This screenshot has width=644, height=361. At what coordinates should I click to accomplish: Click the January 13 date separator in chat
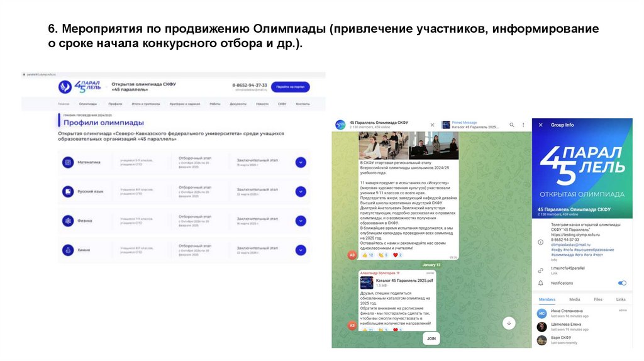pos(431,265)
